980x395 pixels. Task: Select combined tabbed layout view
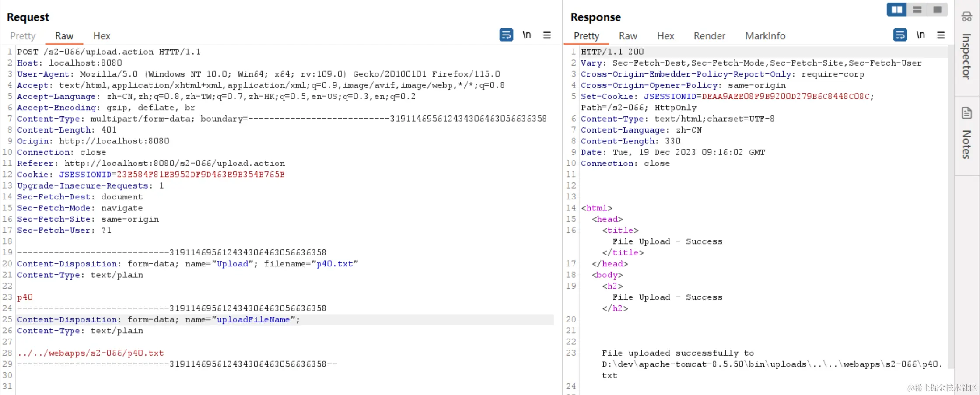938,10
